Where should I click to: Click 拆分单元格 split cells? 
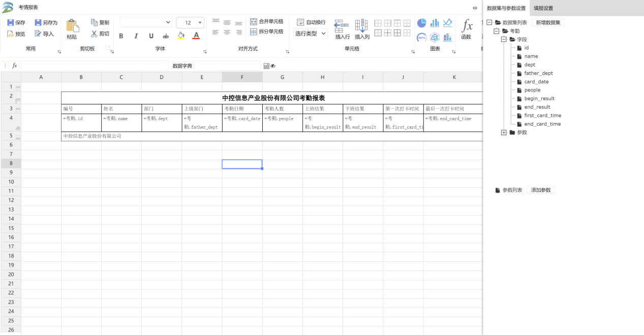267,32
